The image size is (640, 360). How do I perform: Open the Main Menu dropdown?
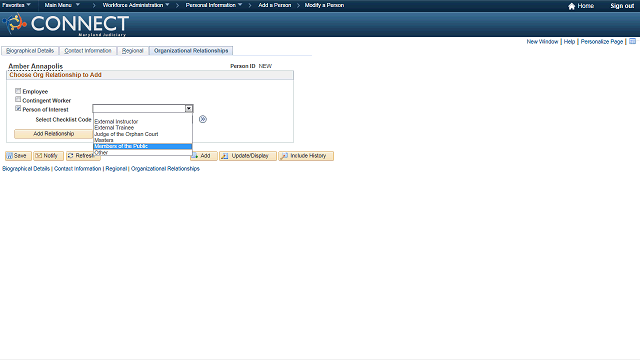(x=62, y=5)
